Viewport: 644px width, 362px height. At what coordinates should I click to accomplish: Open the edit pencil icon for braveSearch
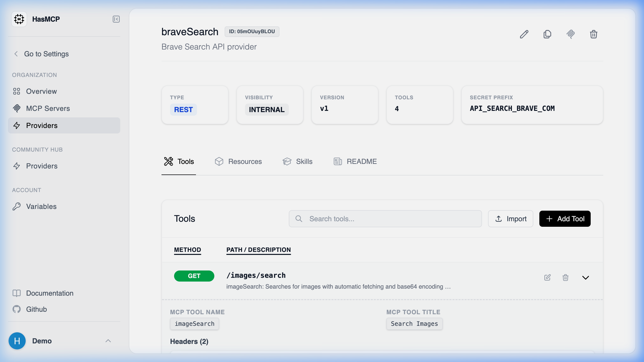524,34
